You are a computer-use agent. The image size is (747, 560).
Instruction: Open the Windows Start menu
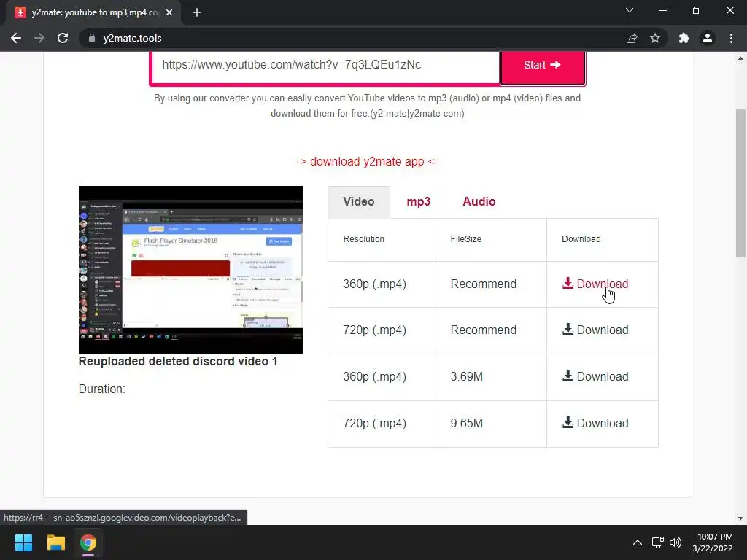pyautogui.click(x=23, y=542)
